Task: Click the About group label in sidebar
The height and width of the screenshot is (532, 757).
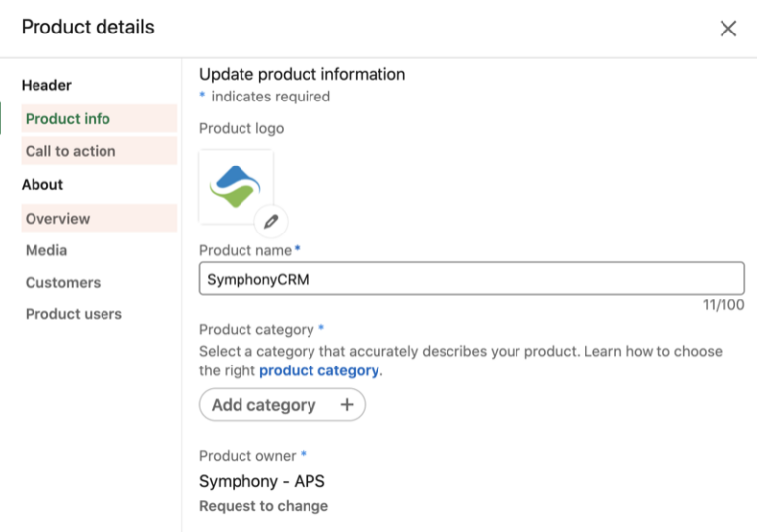Action: 42,185
